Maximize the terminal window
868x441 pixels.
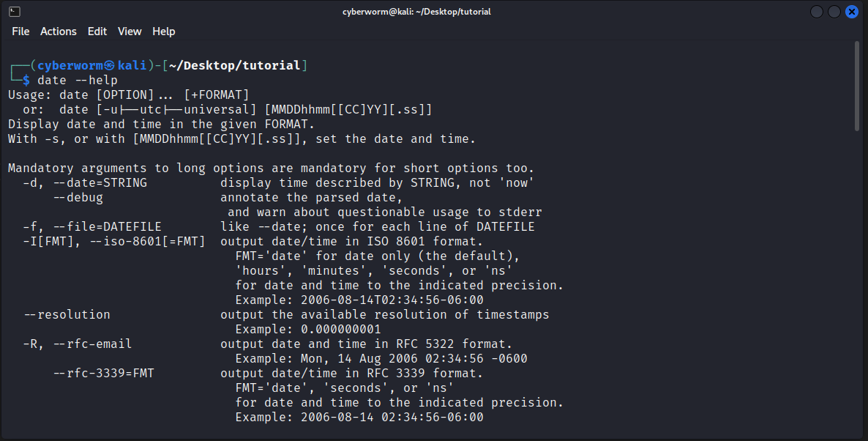[834, 12]
